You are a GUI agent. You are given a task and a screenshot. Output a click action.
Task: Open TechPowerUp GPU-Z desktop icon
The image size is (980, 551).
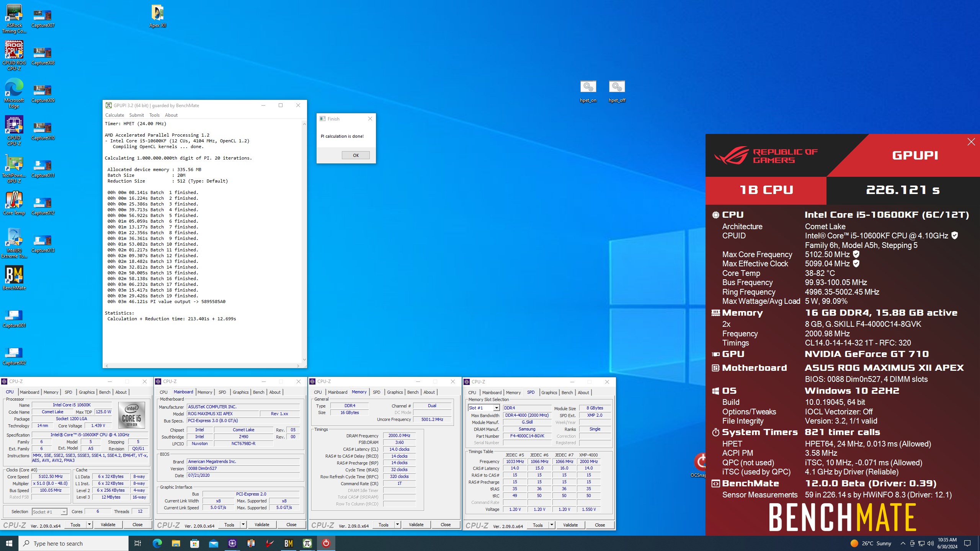(x=14, y=168)
